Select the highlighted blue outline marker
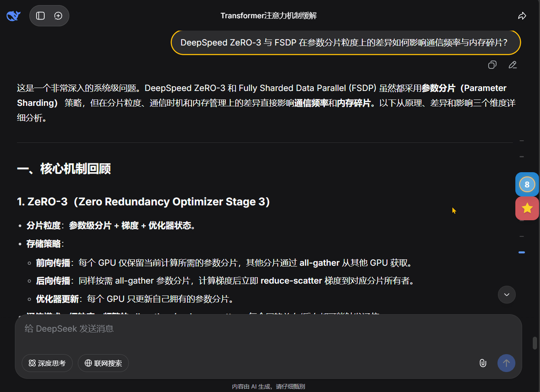The image size is (540, 392). coord(522,253)
